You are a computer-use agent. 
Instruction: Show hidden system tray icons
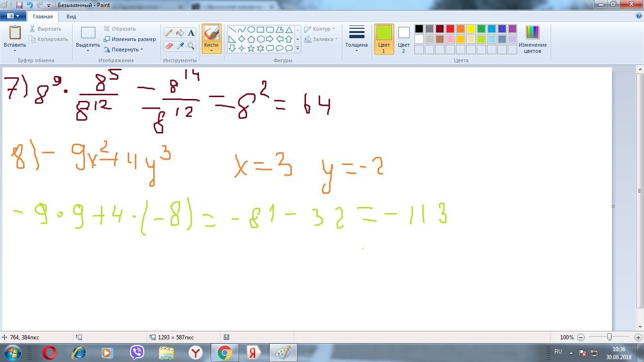571,352
